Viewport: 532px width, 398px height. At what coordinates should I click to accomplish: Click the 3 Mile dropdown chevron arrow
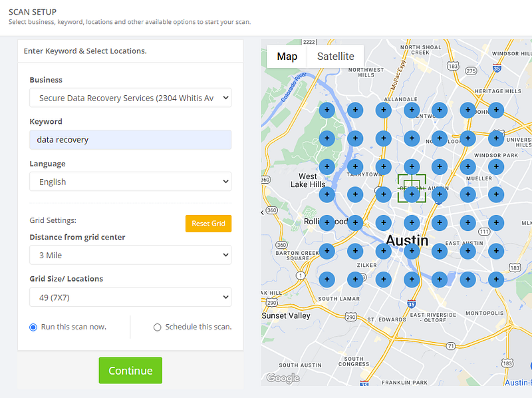point(225,255)
